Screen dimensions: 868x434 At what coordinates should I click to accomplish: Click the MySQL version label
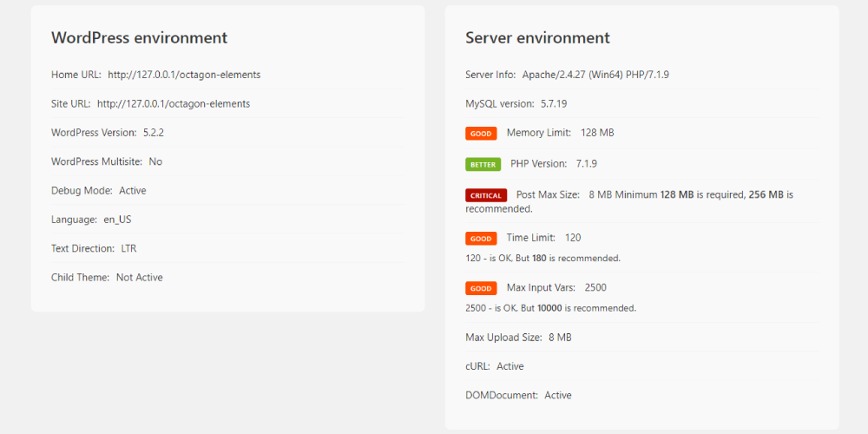click(500, 103)
